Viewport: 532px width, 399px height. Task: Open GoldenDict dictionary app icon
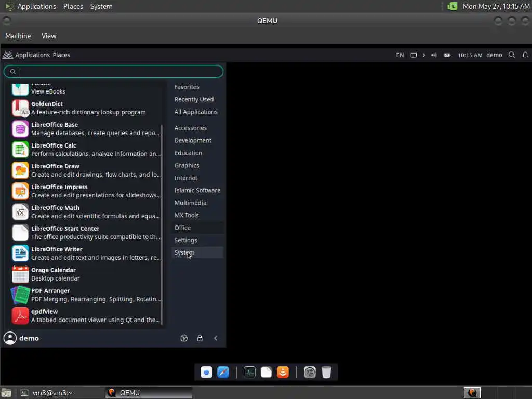pyautogui.click(x=20, y=108)
